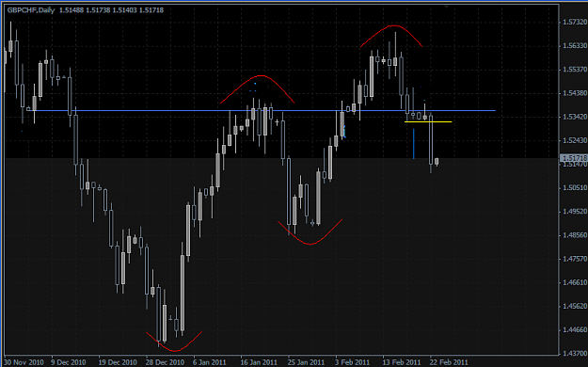Click the 1.46610 price axis label
Image resolution: width=588 pixels, height=367 pixels.
click(575, 282)
